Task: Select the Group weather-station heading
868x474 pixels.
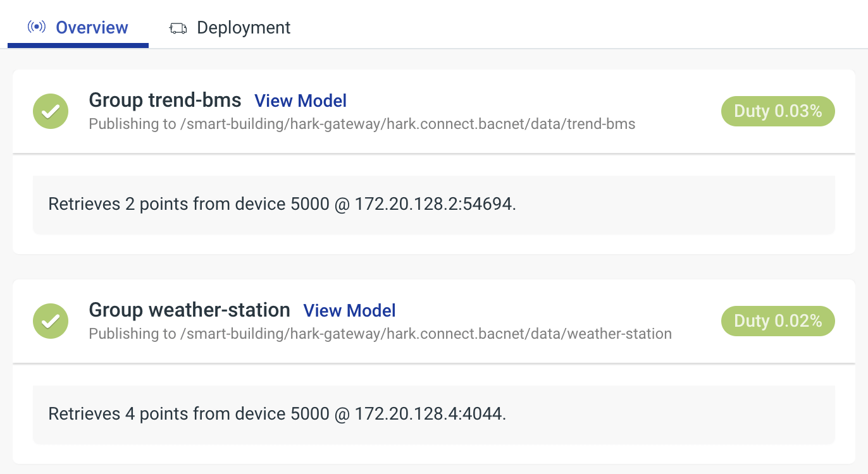Action: (190, 310)
